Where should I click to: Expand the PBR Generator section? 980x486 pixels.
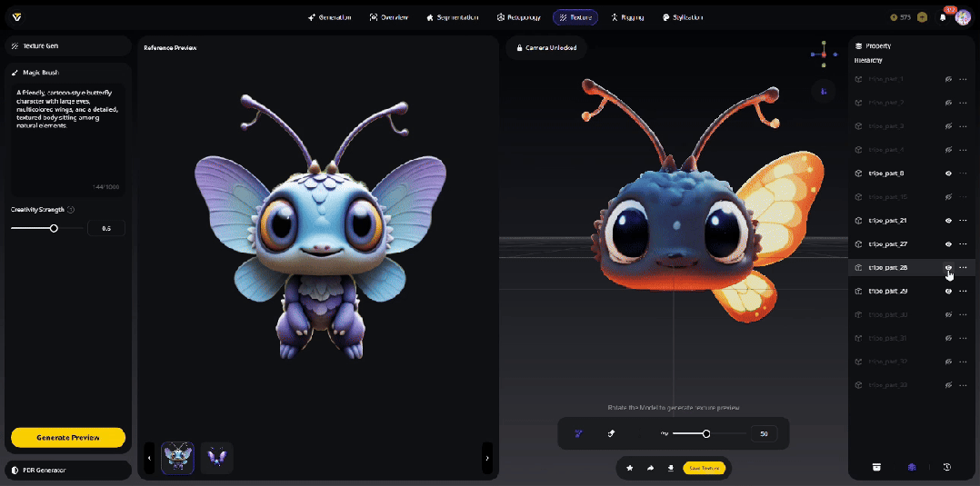68,470
